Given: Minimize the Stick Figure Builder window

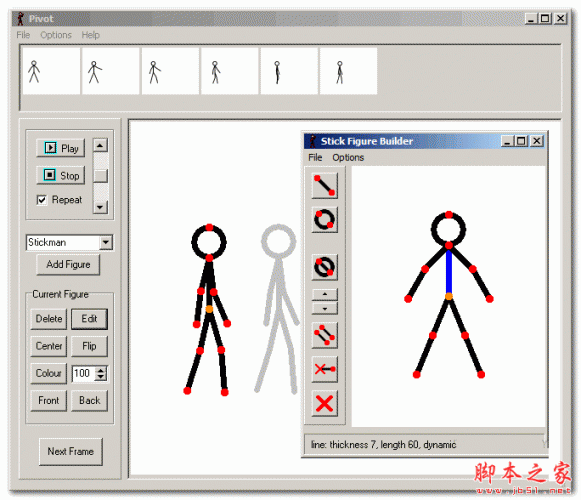Looking at the screenshot, I should click(507, 141).
